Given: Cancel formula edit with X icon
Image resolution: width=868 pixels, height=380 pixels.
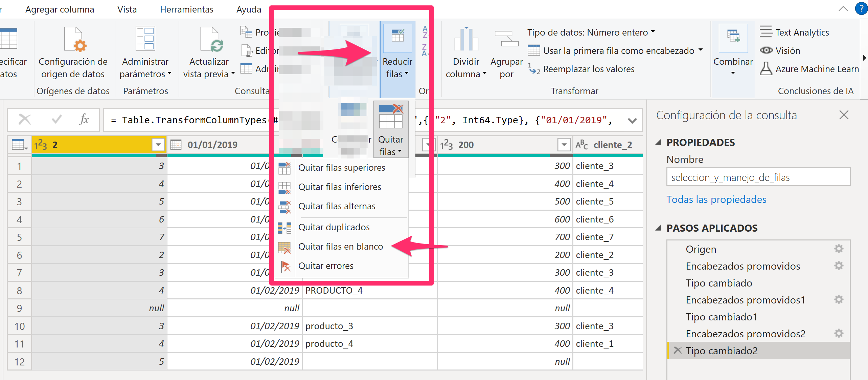Looking at the screenshot, I should (x=25, y=120).
